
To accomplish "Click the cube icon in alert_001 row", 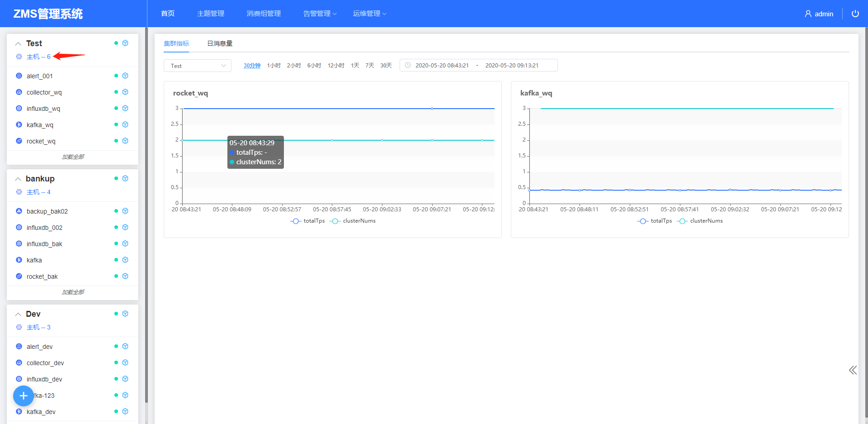I will click(126, 76).
